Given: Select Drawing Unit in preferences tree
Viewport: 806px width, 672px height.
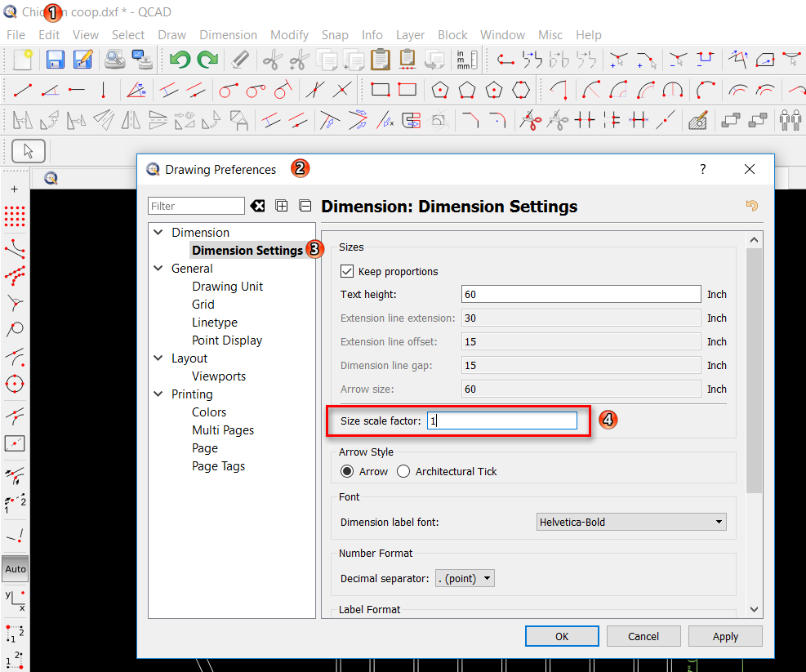Looking at the screenshot, I should pos(227,287).
